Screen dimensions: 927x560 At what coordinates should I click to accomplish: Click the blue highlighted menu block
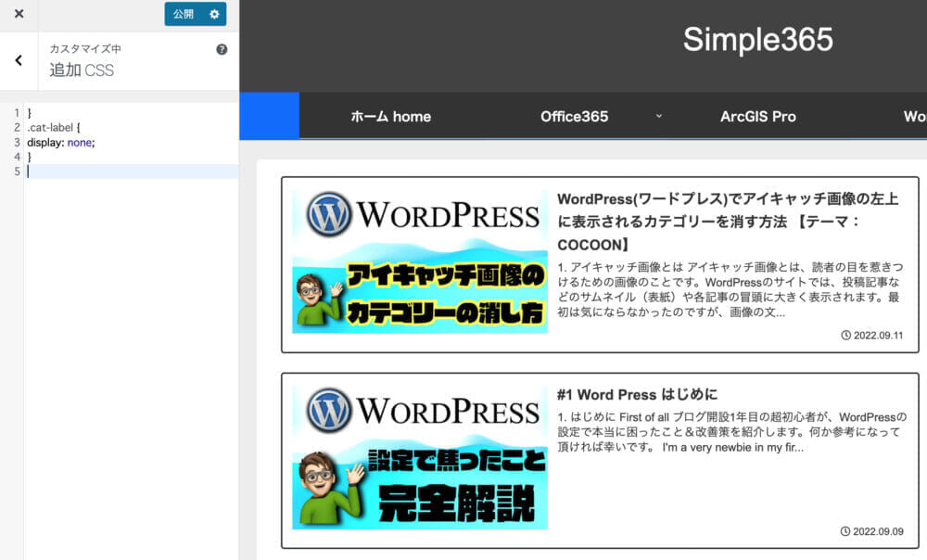point(270,116)
